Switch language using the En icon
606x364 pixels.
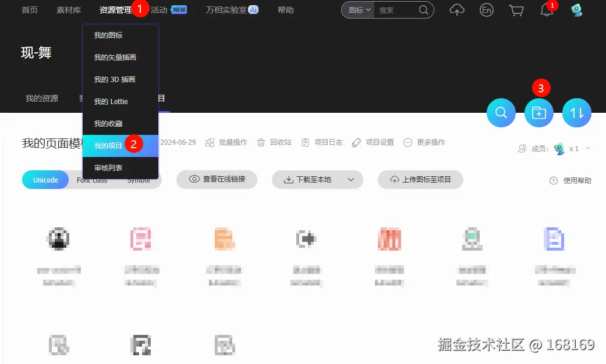click(487, 10)
